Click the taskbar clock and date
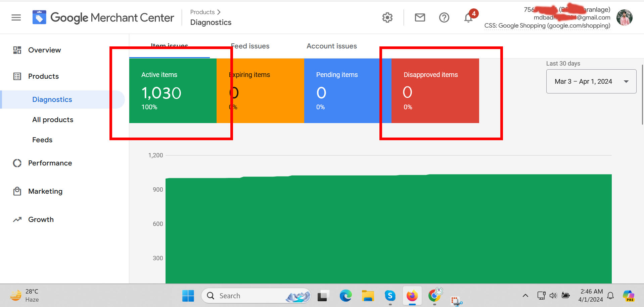644x307 pixels. 591,296
